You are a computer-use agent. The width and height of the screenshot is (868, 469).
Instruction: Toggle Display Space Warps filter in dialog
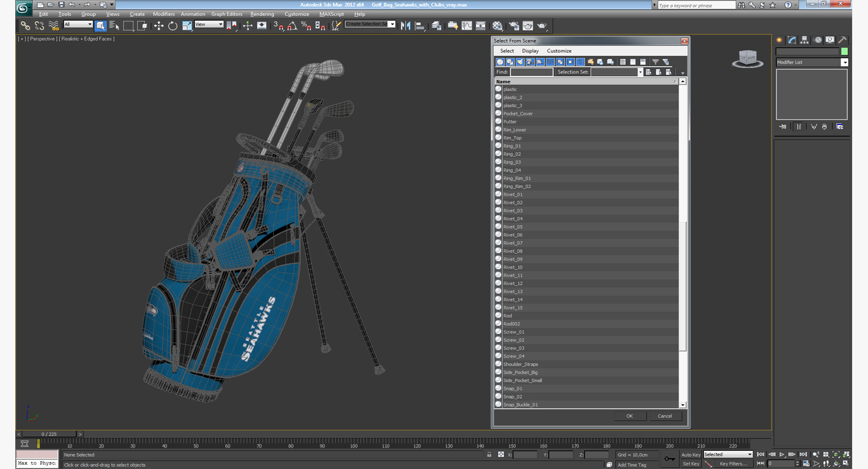click(x=550, y=62)
